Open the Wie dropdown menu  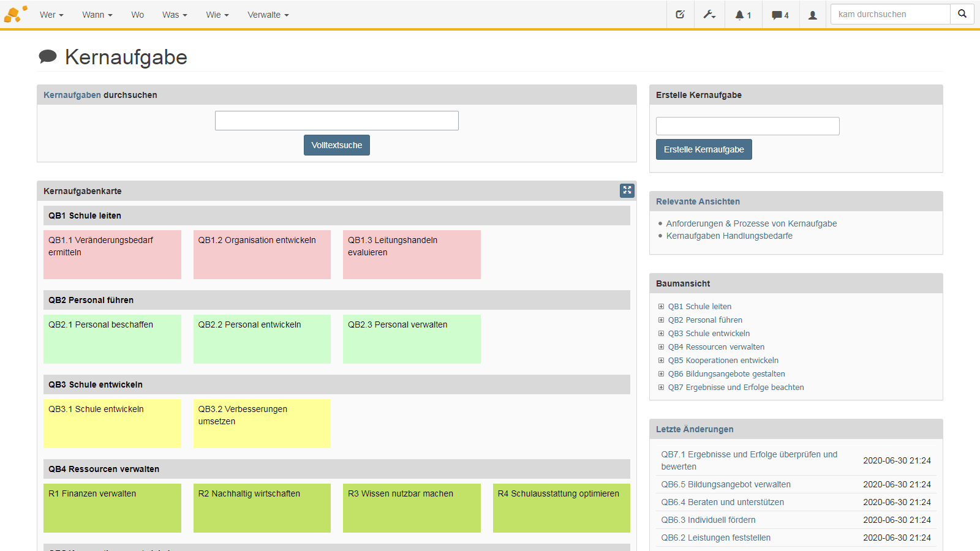[x=217, y=15]
